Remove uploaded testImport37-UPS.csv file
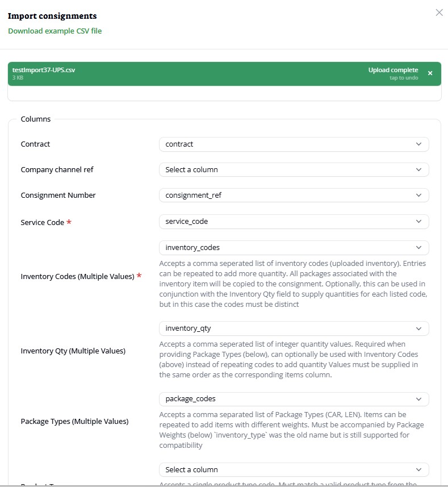This screenshot has height=487, width=448. (x=430, y=73)
